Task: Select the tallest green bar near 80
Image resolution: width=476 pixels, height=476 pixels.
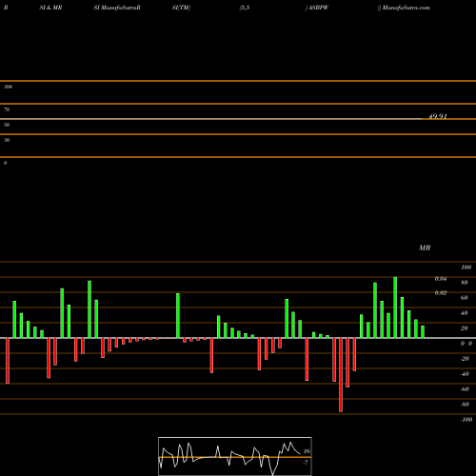Action: pyautogui.click(x=395, y=307)
